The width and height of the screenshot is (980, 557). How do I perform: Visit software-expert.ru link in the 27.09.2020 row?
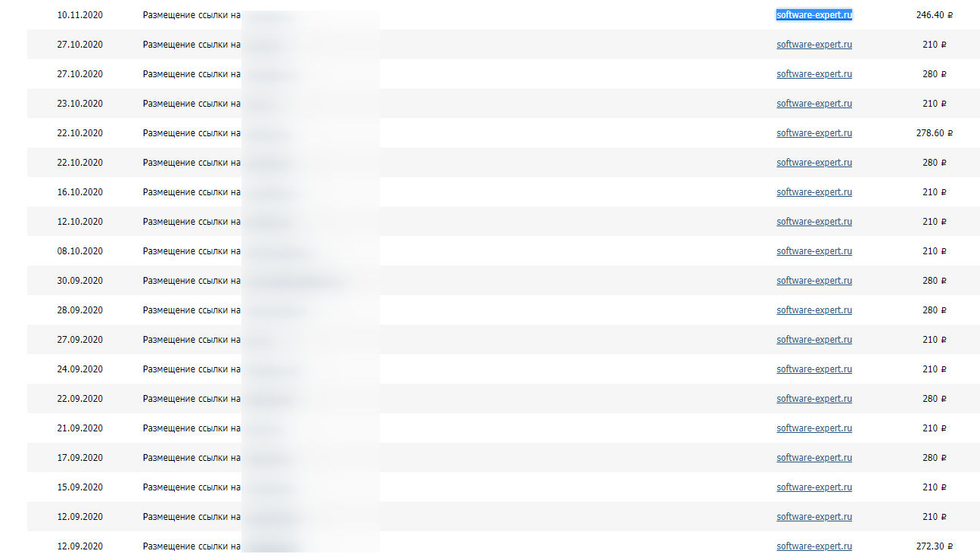(814, 340)
